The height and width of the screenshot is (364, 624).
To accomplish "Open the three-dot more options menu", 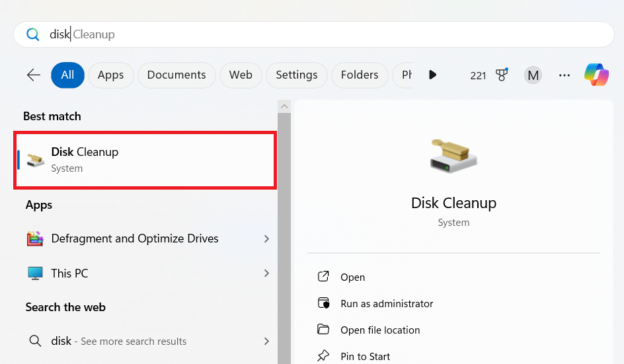I will point(565,75).
